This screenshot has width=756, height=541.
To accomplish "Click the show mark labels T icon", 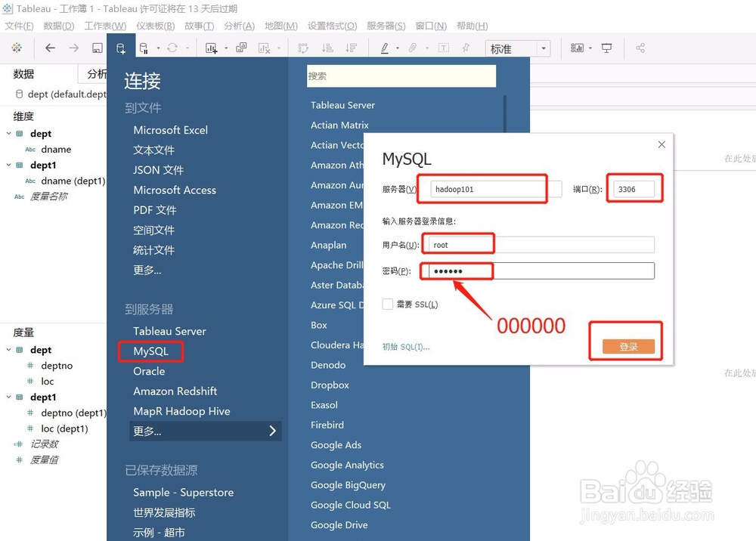I will tap(444, 48).
